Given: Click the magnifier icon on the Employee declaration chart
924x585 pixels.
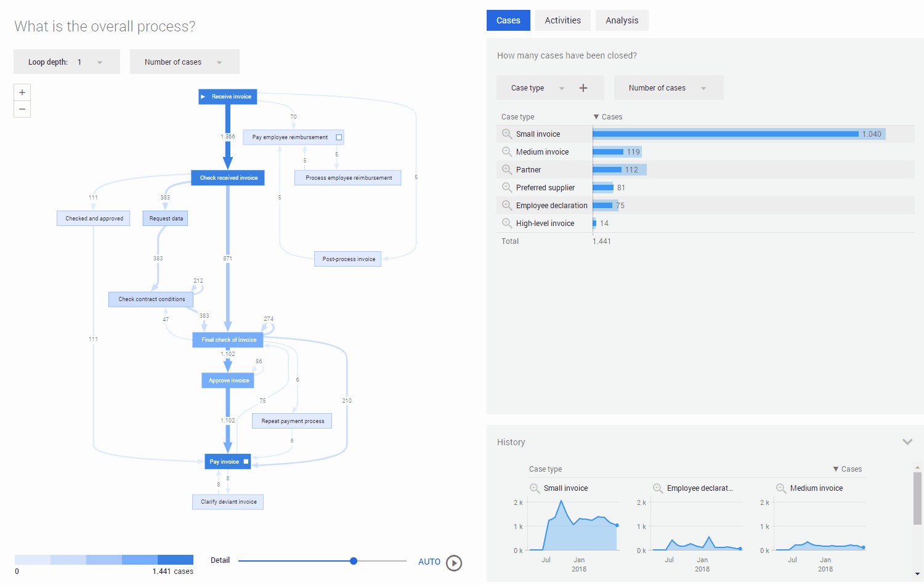Looking at the screenshot, I should [x=657, y=488].
